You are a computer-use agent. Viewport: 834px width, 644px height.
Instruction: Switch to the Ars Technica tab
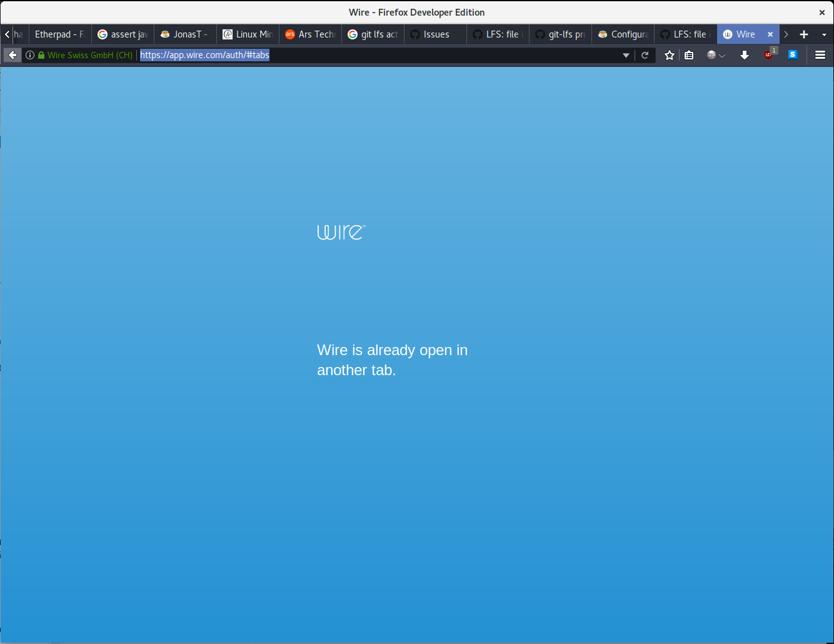[310, 34]
